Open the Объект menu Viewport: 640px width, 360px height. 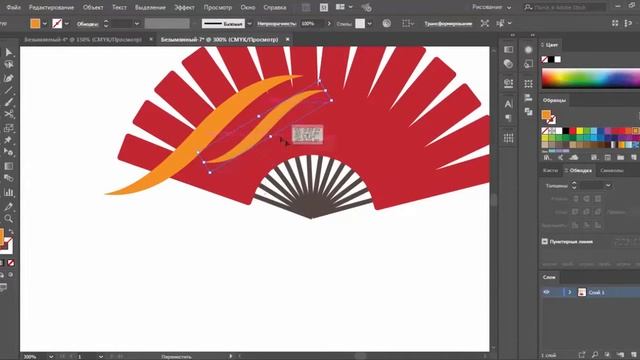(93, 7)
